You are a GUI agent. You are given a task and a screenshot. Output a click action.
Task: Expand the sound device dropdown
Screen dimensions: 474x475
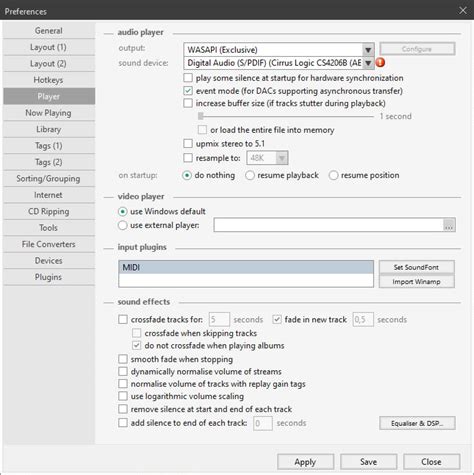368,63
